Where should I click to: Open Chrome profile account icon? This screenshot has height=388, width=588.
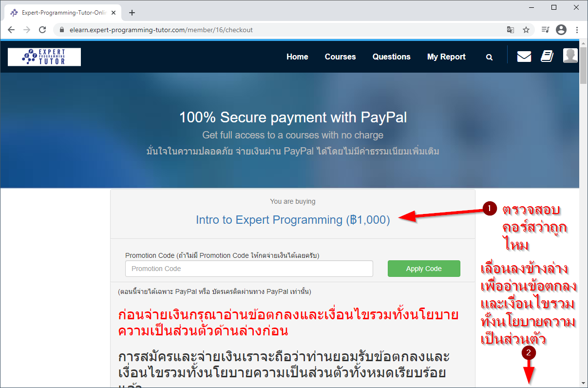click(561, 30)
